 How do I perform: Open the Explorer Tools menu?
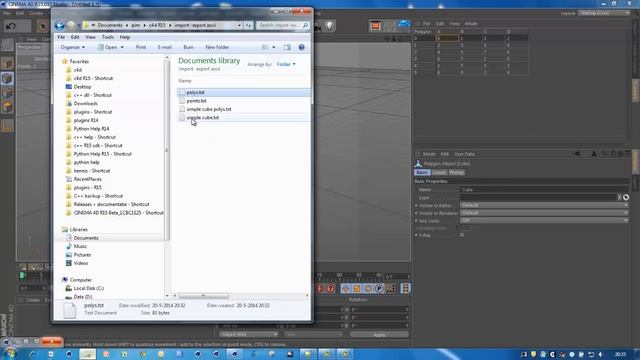coord(108,37)
